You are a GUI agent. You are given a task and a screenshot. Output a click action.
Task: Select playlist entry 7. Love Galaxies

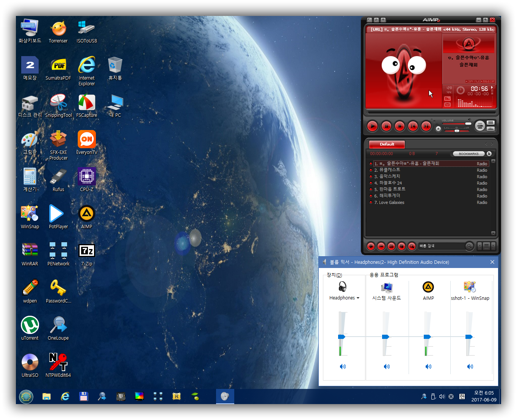[429, 202]
